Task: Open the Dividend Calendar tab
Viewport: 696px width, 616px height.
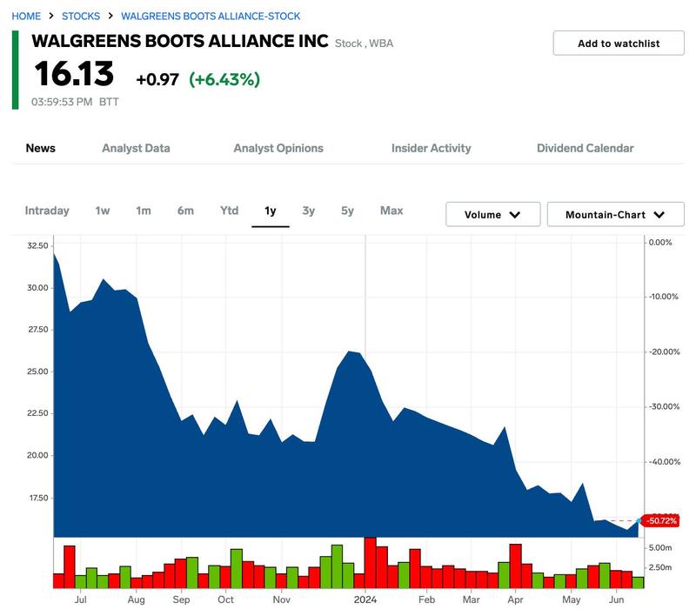Action: click(585, 148)
